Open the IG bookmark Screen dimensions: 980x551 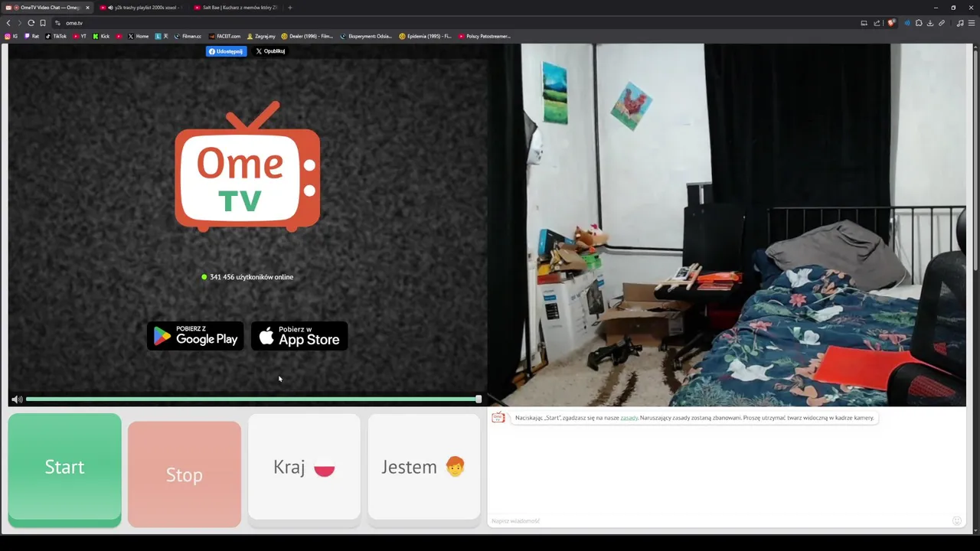(x=11, y=36)
